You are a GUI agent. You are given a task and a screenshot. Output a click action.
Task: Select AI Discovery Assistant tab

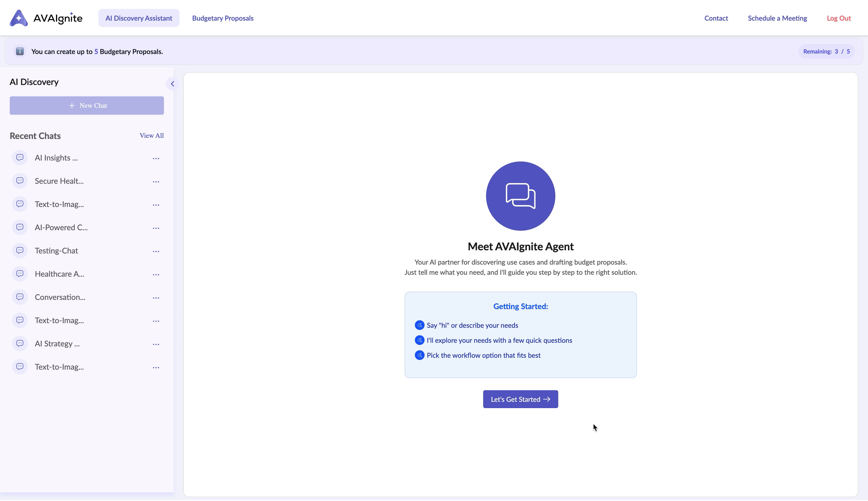[139, 18]
